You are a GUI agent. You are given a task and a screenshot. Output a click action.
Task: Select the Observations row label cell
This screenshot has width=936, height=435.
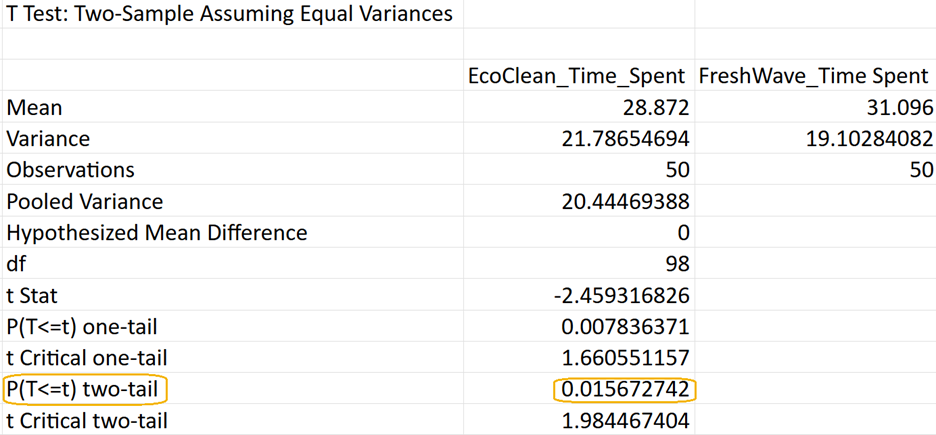click(70, 170)
